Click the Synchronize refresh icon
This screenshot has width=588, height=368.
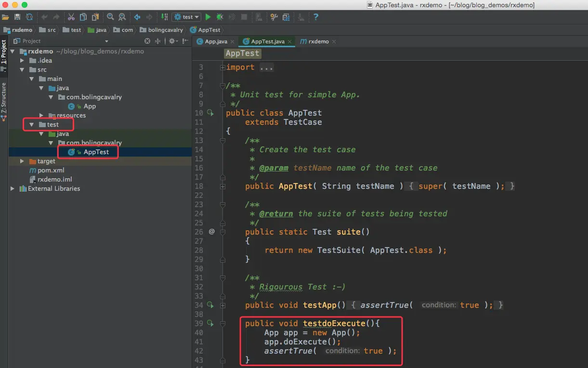pos(29,17)
